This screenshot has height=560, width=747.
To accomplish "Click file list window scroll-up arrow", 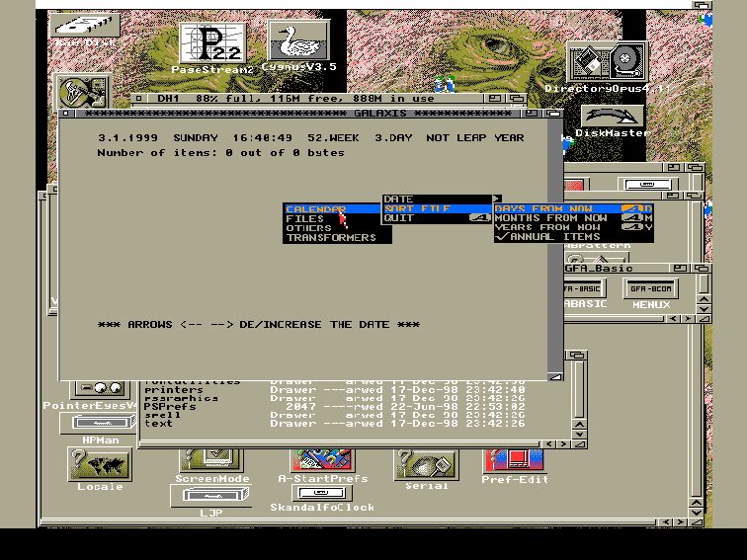I will coord(579,425).
